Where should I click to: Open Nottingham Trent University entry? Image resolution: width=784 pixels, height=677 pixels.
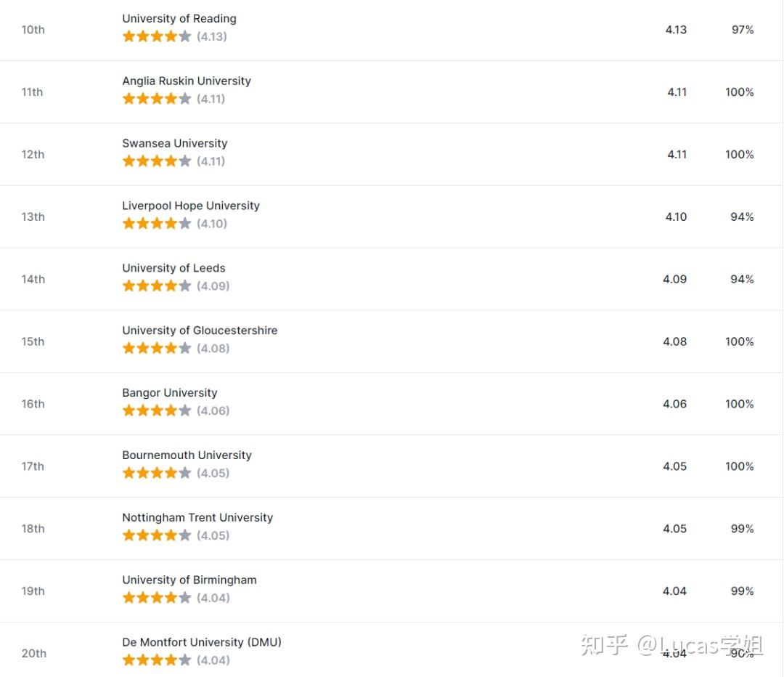point(197,519)
